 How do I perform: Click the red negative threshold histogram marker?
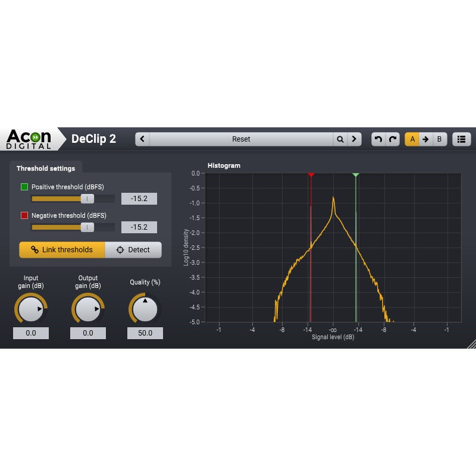pyautogui.click(x=311, y=175)
